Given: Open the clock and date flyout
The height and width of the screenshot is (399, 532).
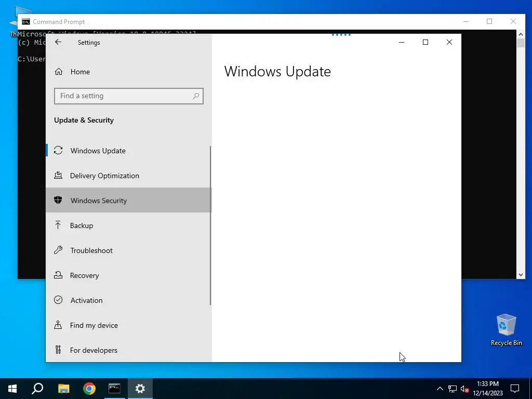Looking at the screenshot, I should 487,389.
